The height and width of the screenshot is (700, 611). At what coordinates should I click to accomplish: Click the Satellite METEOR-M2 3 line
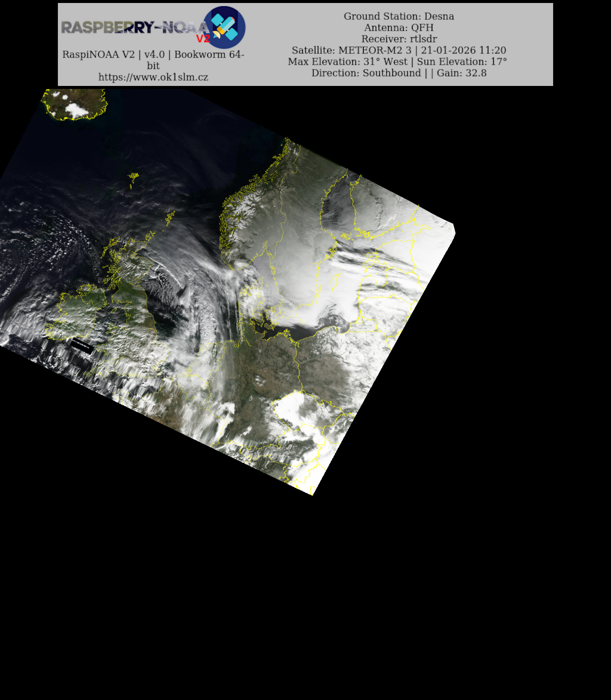(399, 50)
